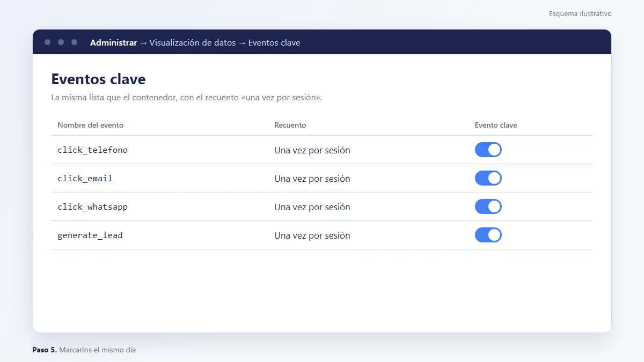Click the click_telefono event name
644x362 pixels.
[92, 150]
